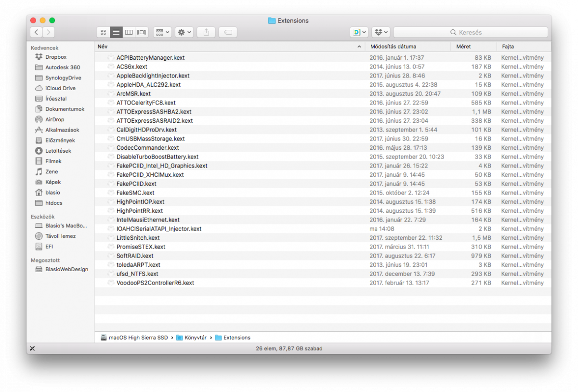Viewport: 578px width, 392px height.
Task: Select CodecCommander.kext file
Action: tap(323, 147)
